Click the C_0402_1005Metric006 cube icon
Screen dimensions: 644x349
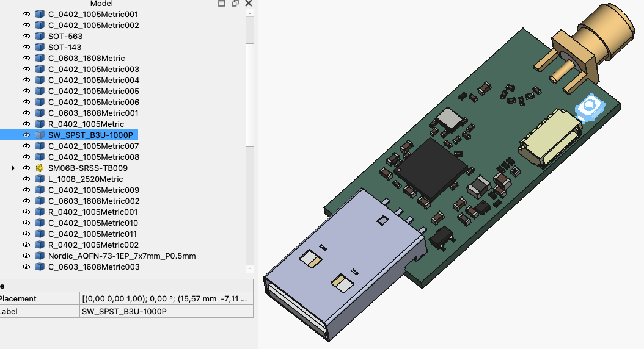click(x=40, y=102)
